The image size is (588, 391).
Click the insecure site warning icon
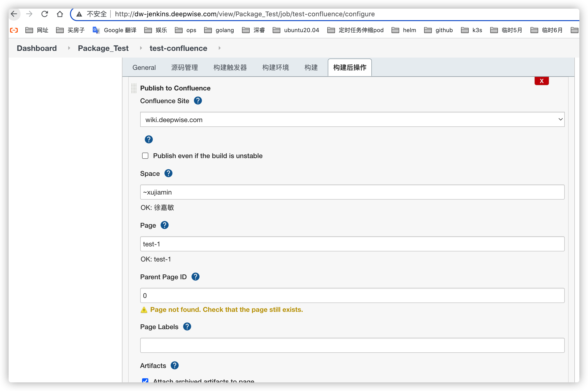point(79,14)
